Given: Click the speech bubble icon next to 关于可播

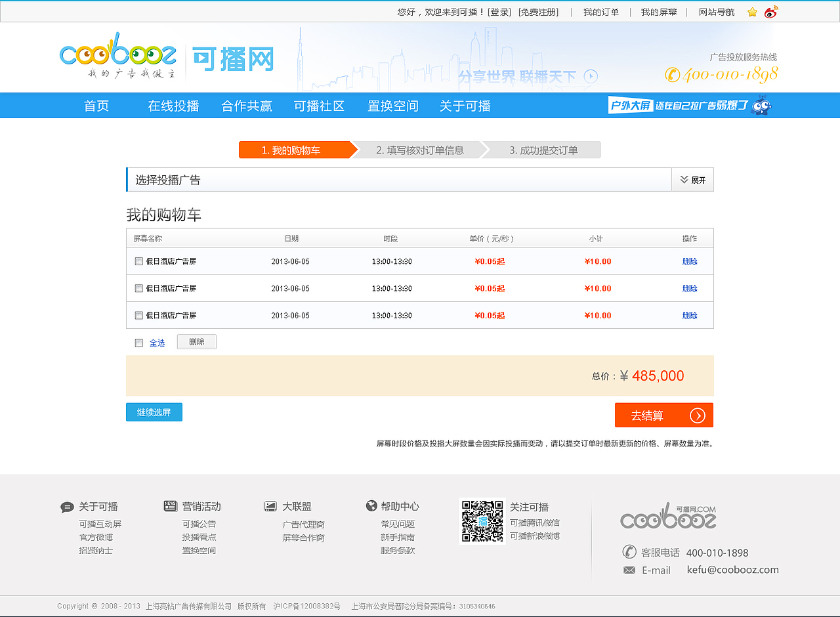Looking at the screenshot, I should [68, 507].
